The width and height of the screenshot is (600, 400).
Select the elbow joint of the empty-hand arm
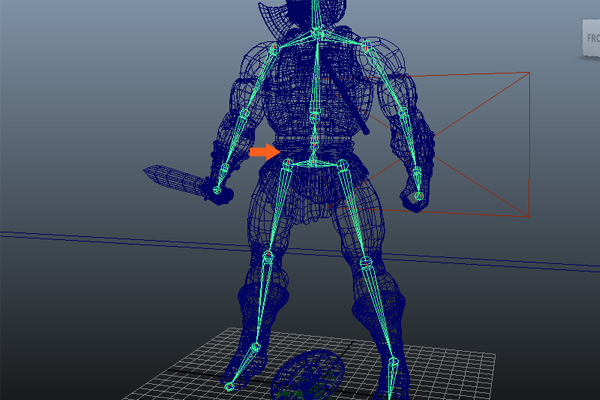(x=404, y=113)
